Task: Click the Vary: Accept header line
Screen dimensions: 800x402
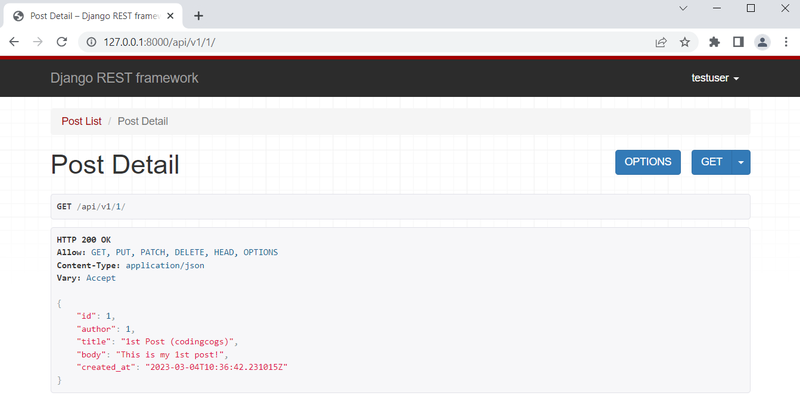Action: (x=86, y=278)
